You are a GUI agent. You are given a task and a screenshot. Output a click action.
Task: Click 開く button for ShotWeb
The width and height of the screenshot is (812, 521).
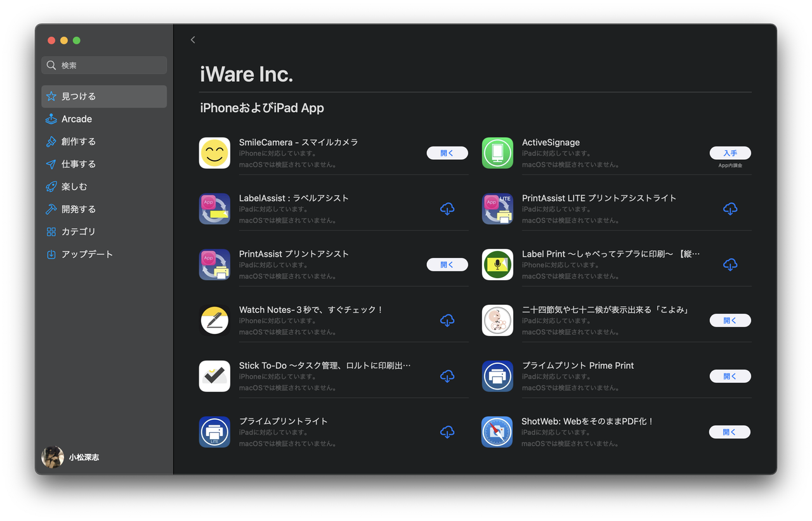[730, 432]
